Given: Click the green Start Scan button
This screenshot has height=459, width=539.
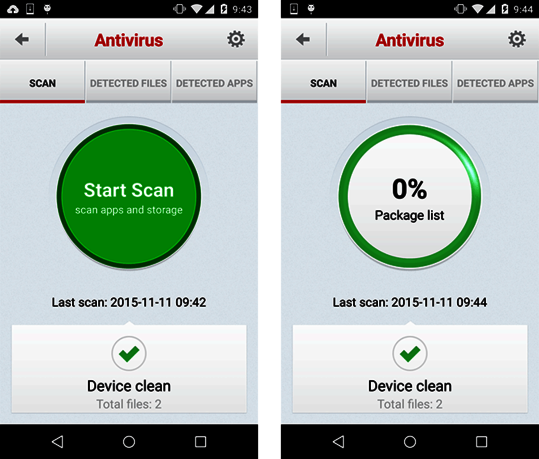Looking at the screenshot, I should point(129,196).
